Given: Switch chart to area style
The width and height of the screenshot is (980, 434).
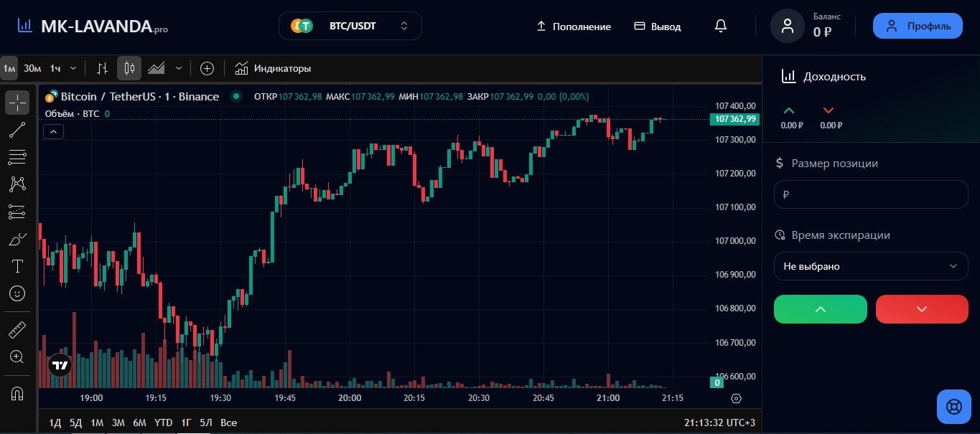Looking at the screenshot, I should [x=157, y=68].
